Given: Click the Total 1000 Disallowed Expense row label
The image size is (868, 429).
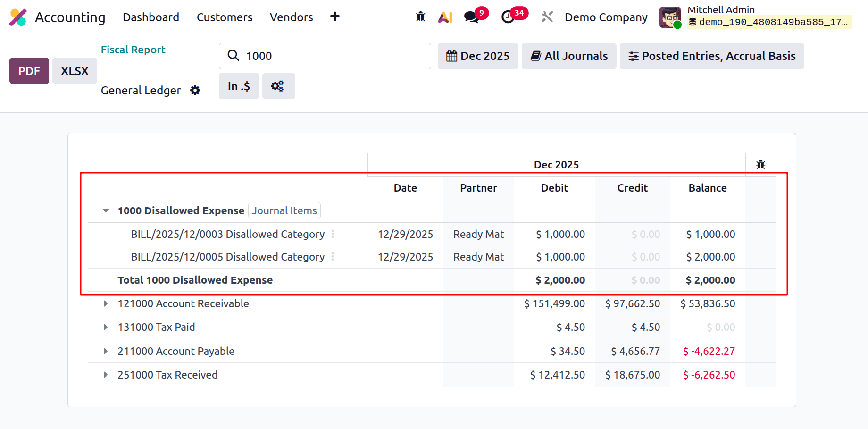Looking at the screenshot, I should pos(195,280).
